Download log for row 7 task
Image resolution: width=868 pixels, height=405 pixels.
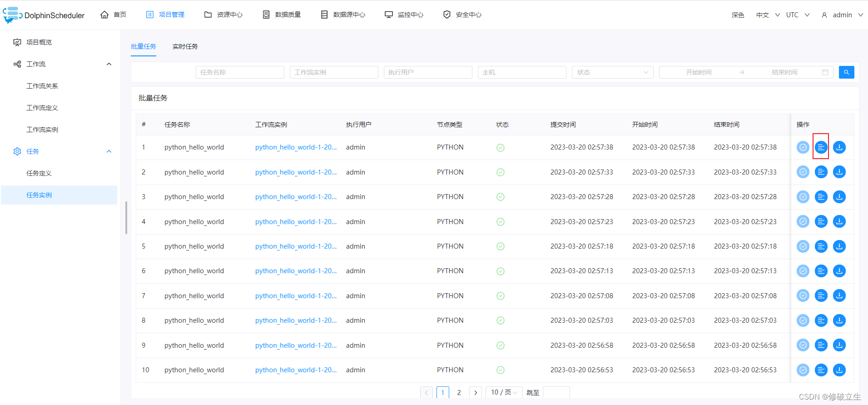[x=839, y=295]
